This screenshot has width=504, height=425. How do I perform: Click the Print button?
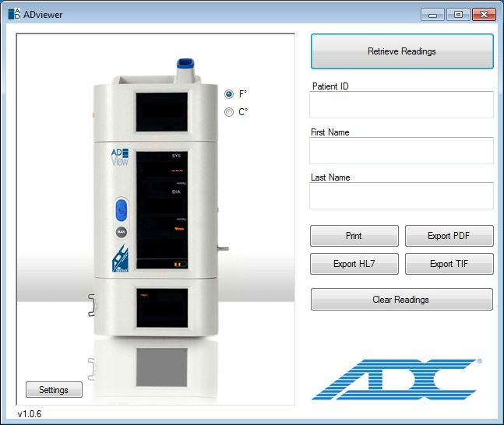tap(354, 236)
